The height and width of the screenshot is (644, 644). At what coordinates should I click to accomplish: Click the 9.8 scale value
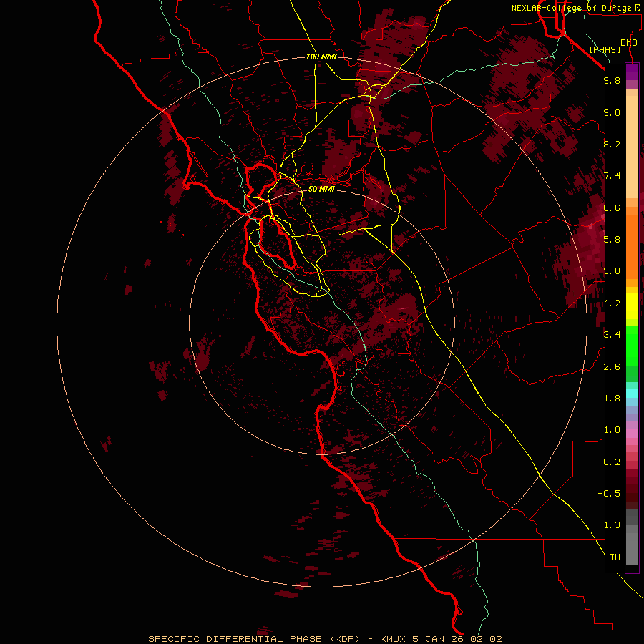click(612, 80)
